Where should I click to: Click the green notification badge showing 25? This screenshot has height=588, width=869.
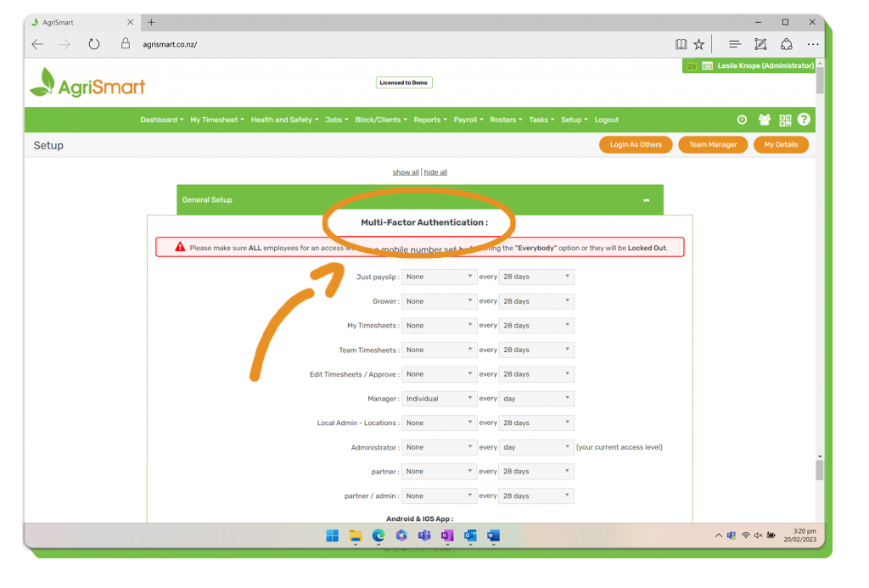coord(691,66)
